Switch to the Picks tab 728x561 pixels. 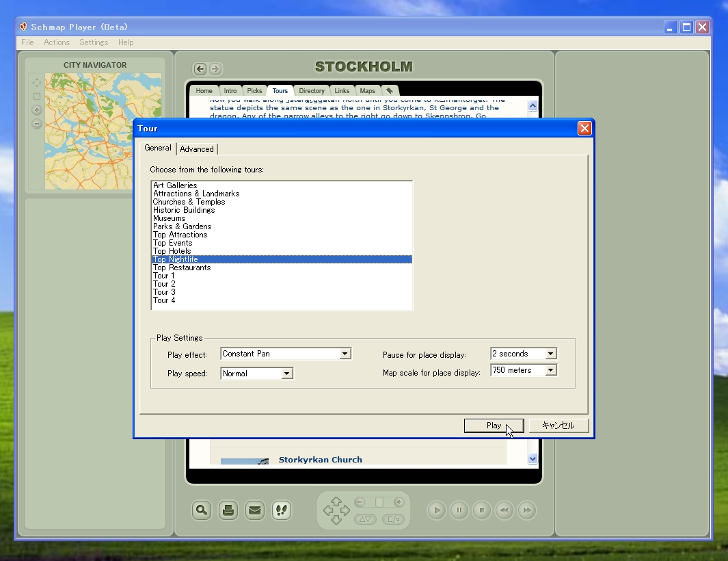click(x=254, y=90)
